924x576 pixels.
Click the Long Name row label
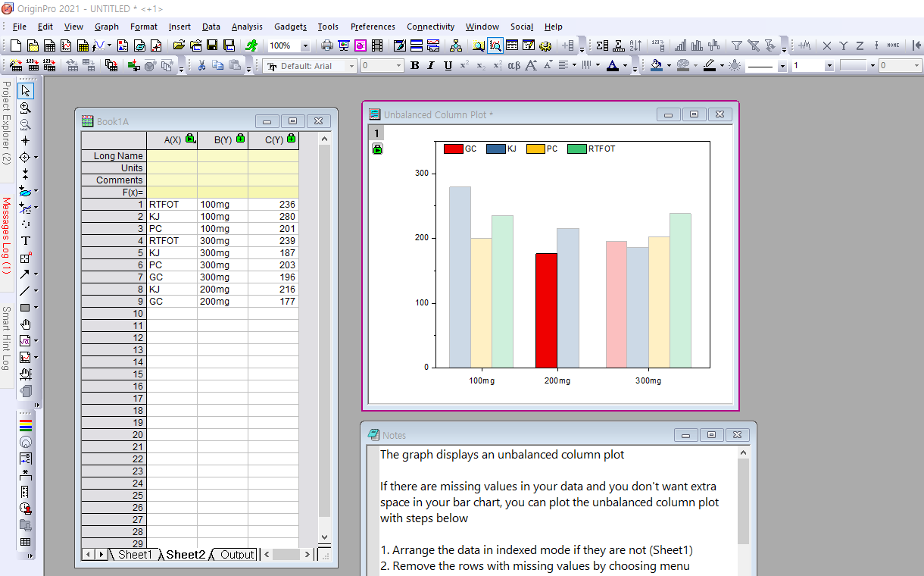pos(114,156)
